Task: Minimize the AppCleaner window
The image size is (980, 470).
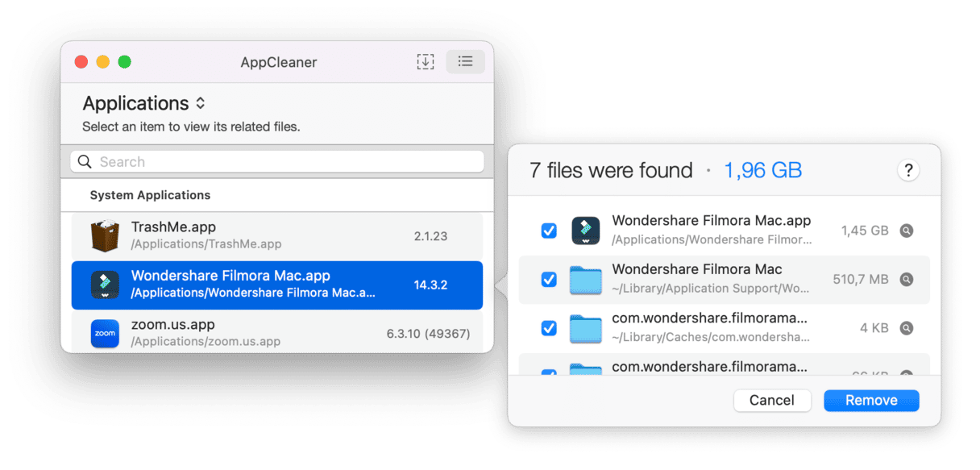Action: pyautogui.click(x=102, y=62)
